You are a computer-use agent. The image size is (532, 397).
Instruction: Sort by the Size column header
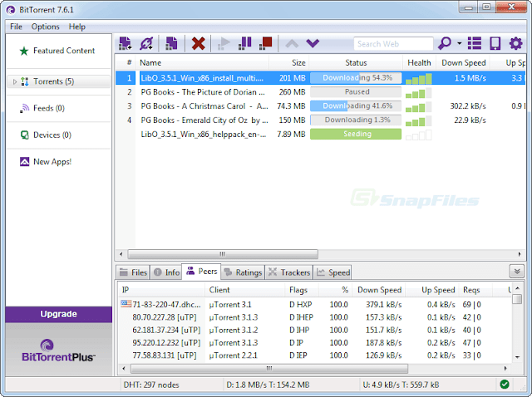click(x=289, y=63)
